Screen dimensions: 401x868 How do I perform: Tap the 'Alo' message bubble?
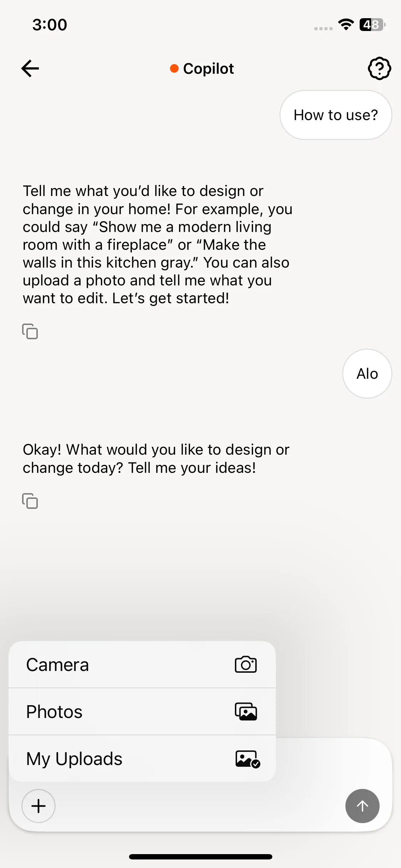367,374
